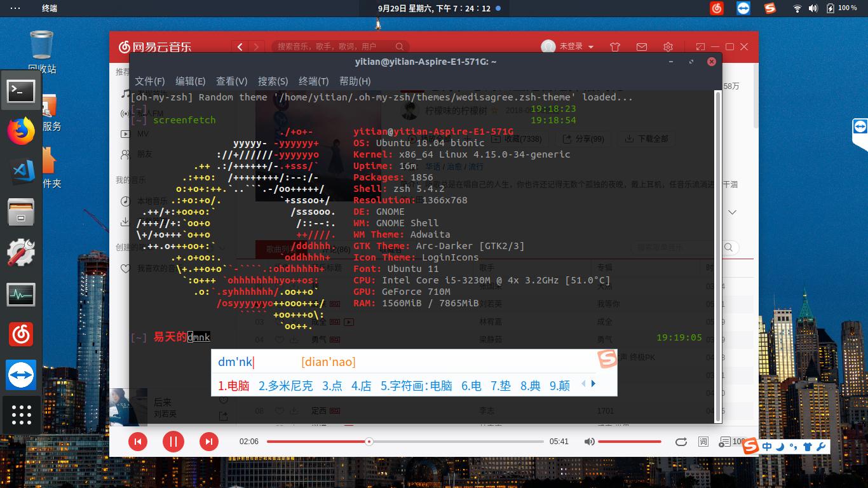Go forward with NetEase forward arrow

click(257, 46)
